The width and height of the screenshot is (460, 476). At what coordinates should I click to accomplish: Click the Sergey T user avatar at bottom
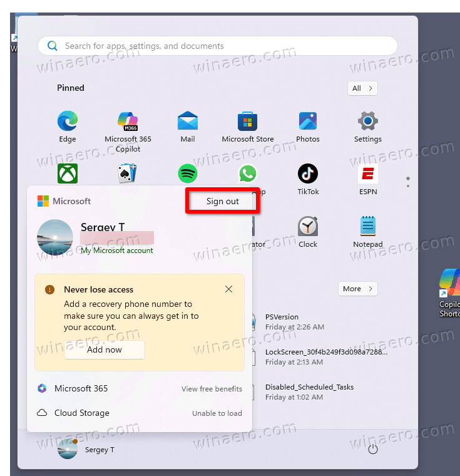pos(68,449)
